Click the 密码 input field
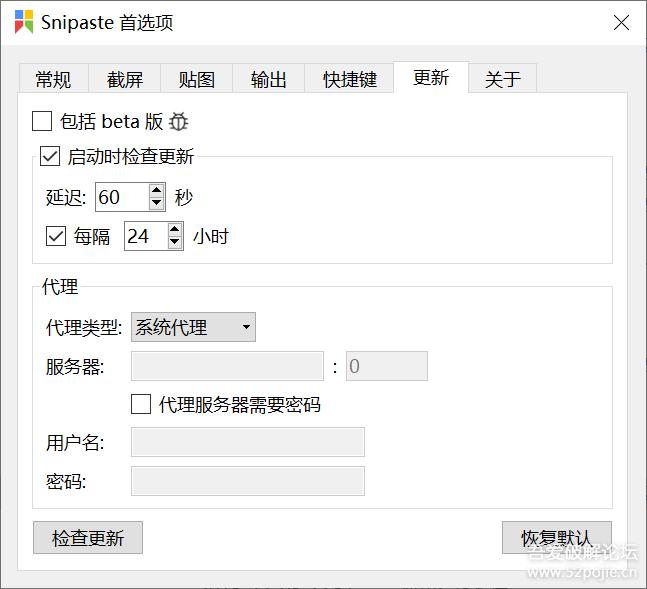 (x=248, y=481)
